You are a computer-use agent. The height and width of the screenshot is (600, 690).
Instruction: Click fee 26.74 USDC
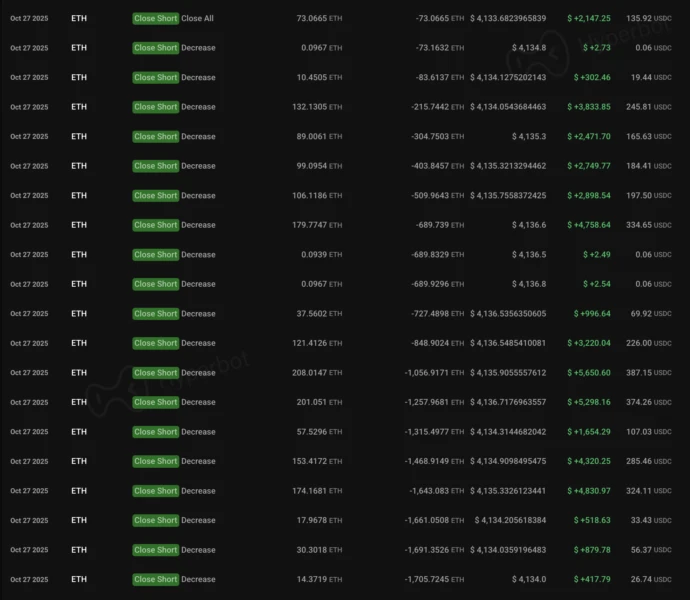click(x=651, y=579)
